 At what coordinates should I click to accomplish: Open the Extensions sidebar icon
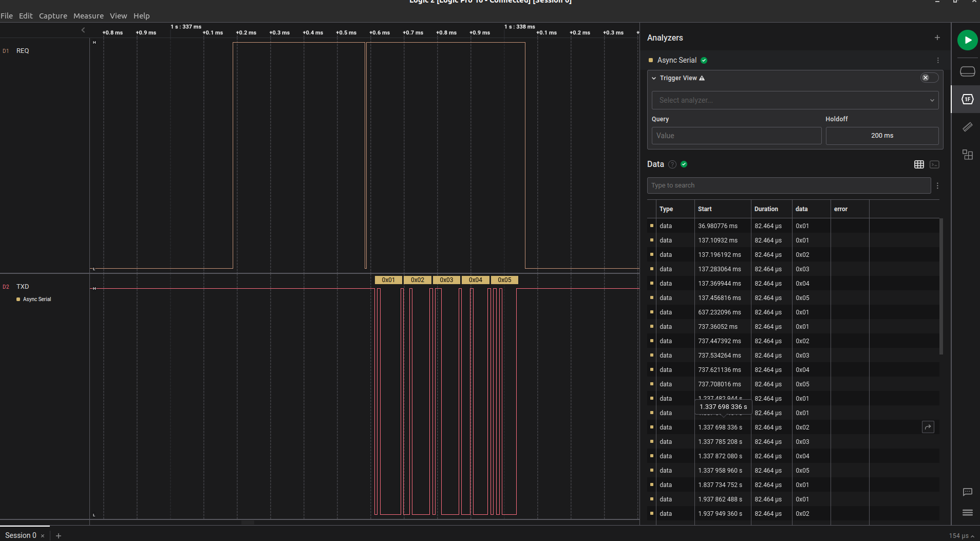tap(967, 155)
